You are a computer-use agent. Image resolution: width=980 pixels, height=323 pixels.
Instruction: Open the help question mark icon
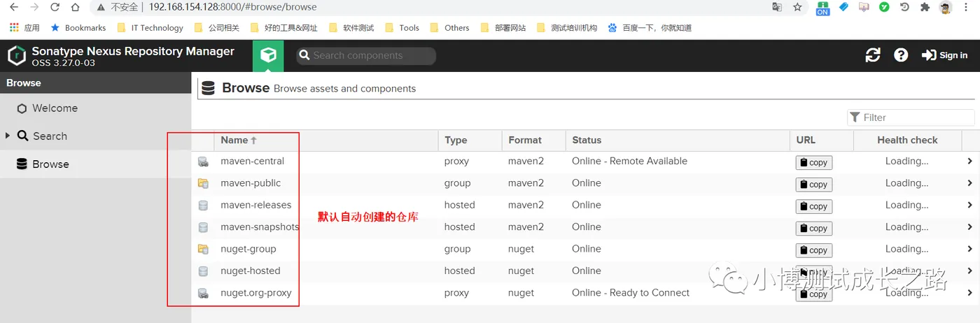coord(901,55)
